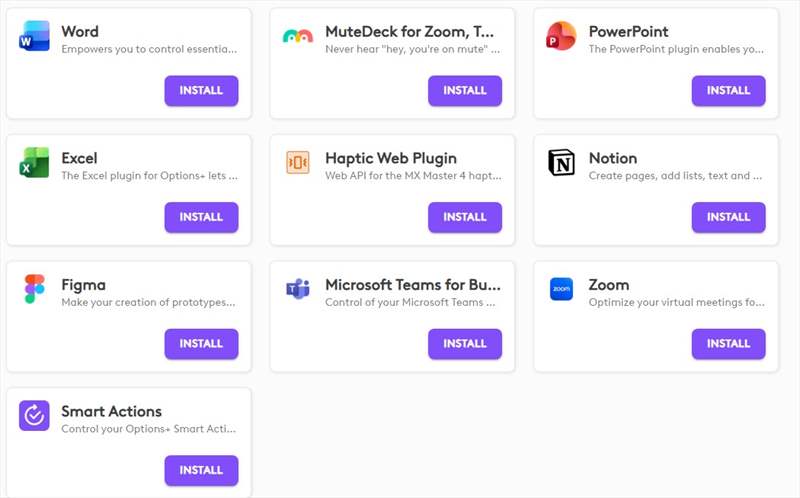The image size is (800, 498).
Task: Install the Smart Actions plugin
Action: [x=201, y=470]
